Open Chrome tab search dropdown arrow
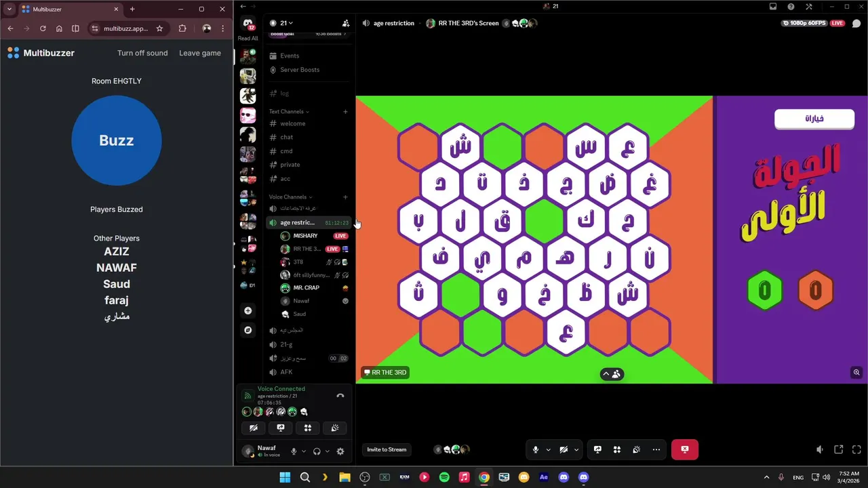 (9, 9)
